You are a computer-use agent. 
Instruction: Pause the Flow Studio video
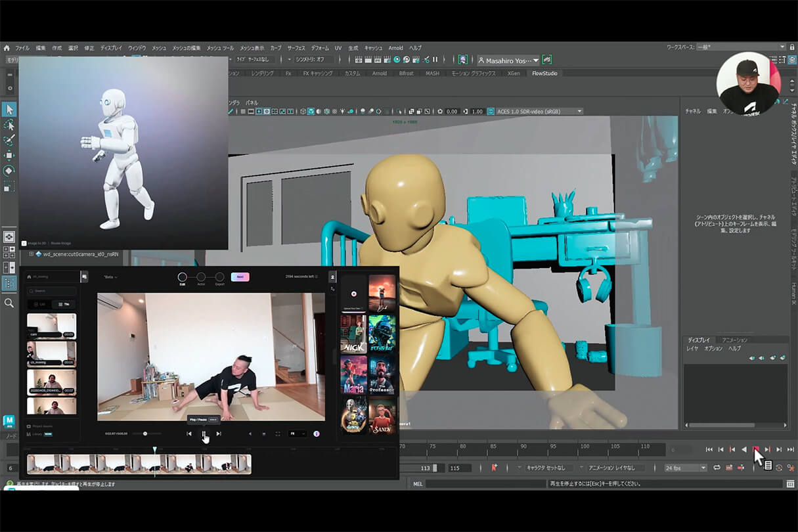click(x=204, y=433)
